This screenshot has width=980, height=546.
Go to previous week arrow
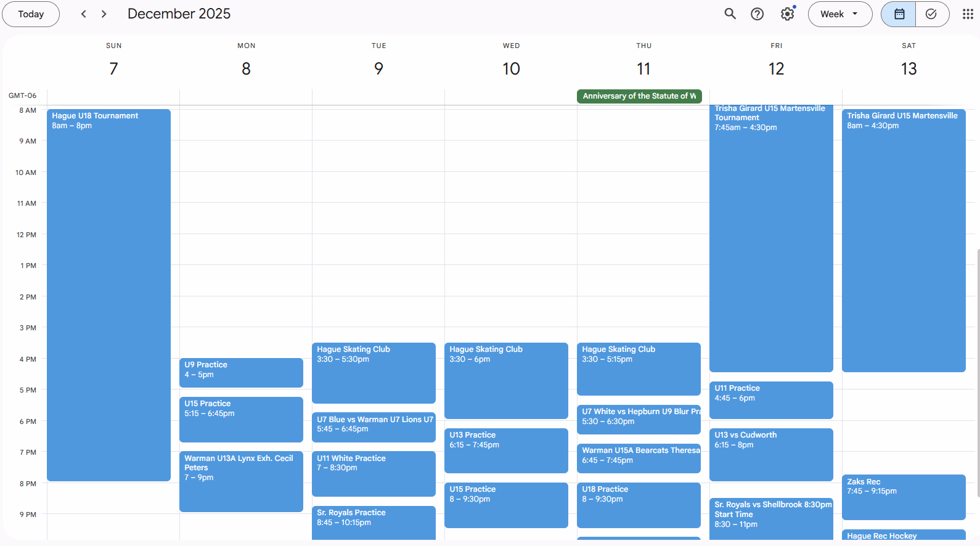point(84,14)
